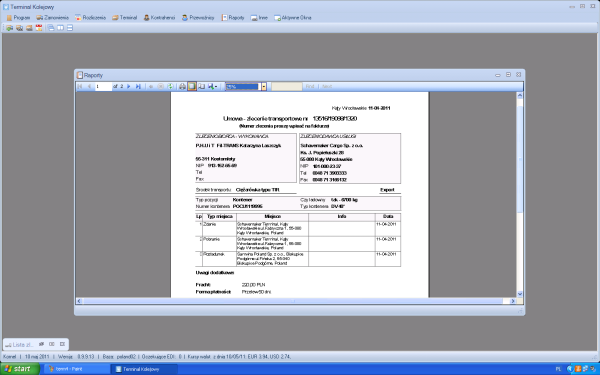Tile windows horizontally via toolbar icon
The width and height of the screenshot is (600, 375).
[70, 28]
